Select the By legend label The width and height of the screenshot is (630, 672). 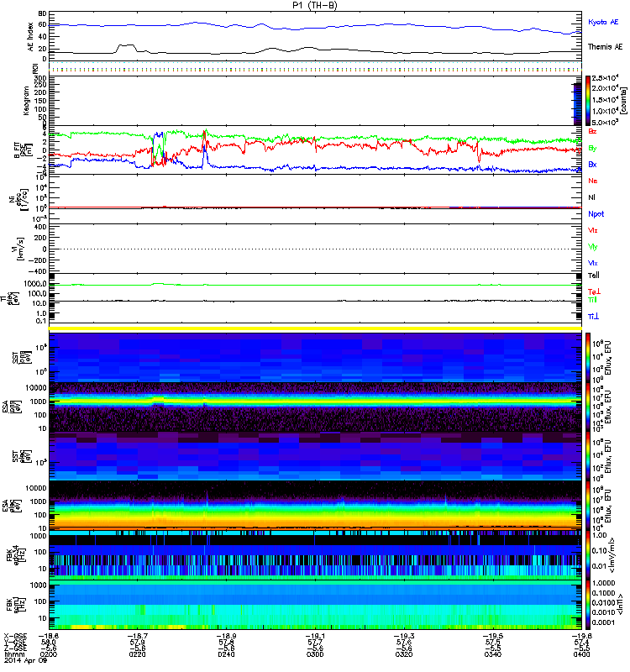coord(592,149)
